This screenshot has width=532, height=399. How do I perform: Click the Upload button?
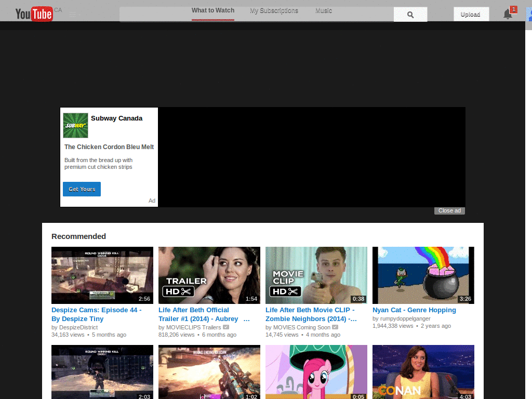pyautogui.click(x=471, y=14)
